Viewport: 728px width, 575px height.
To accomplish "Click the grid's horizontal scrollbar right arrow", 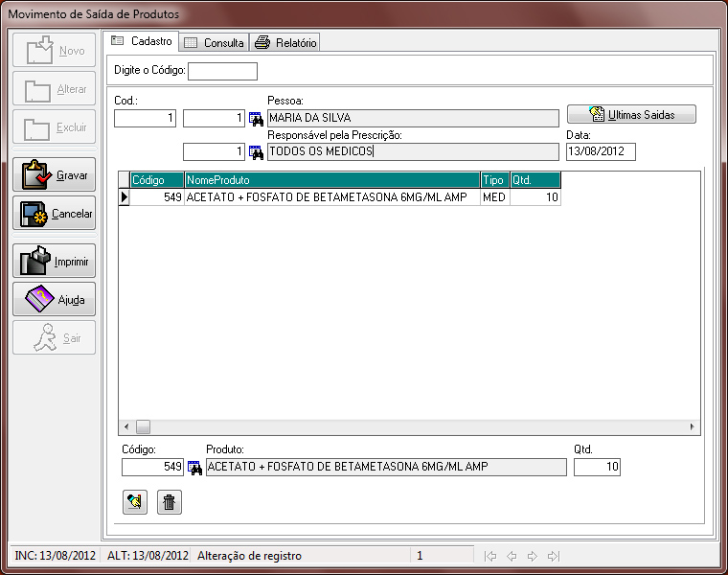I will point(694,426).
